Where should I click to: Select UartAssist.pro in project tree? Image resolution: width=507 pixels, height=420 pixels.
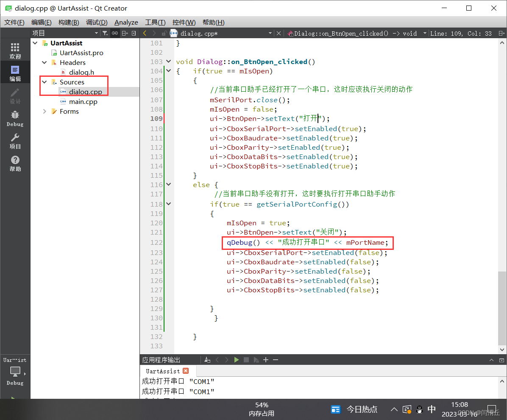pos(81,53)
